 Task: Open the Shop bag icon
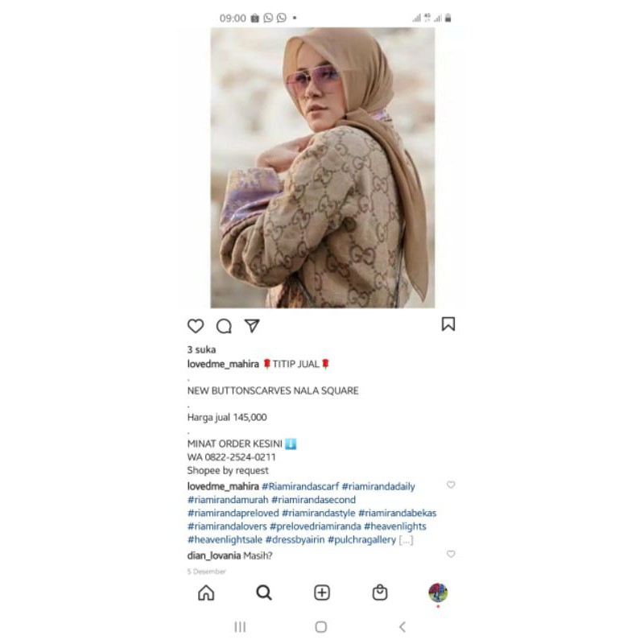[380, 592]
